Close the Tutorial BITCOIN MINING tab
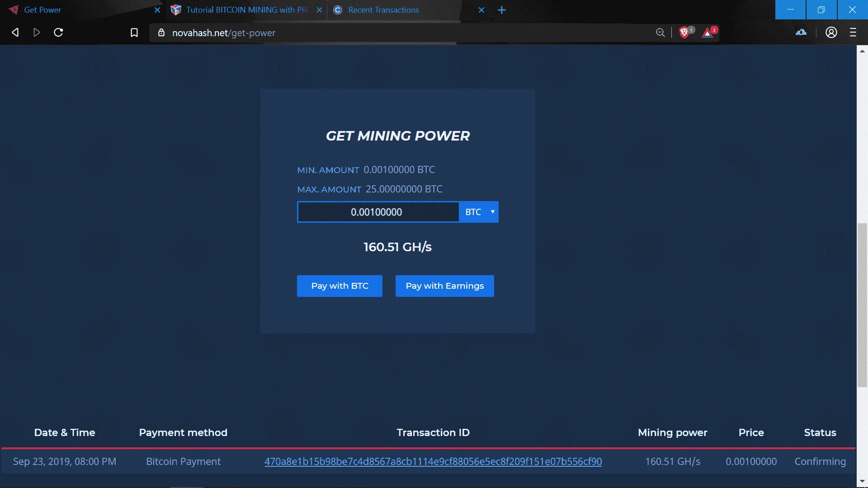 tap(319, 10)
